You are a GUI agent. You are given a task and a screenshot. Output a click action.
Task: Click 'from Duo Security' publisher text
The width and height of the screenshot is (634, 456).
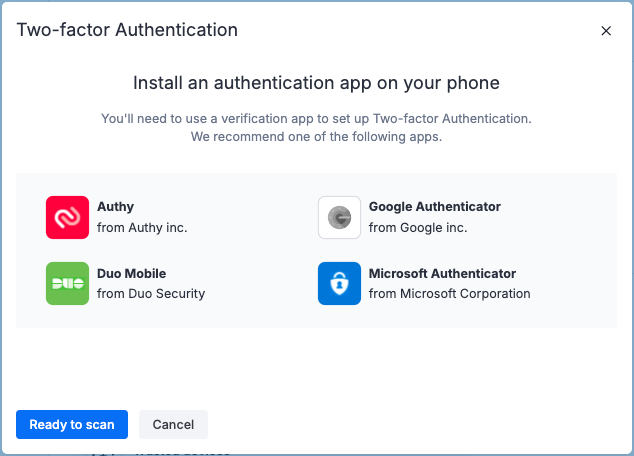click(151, 293)
